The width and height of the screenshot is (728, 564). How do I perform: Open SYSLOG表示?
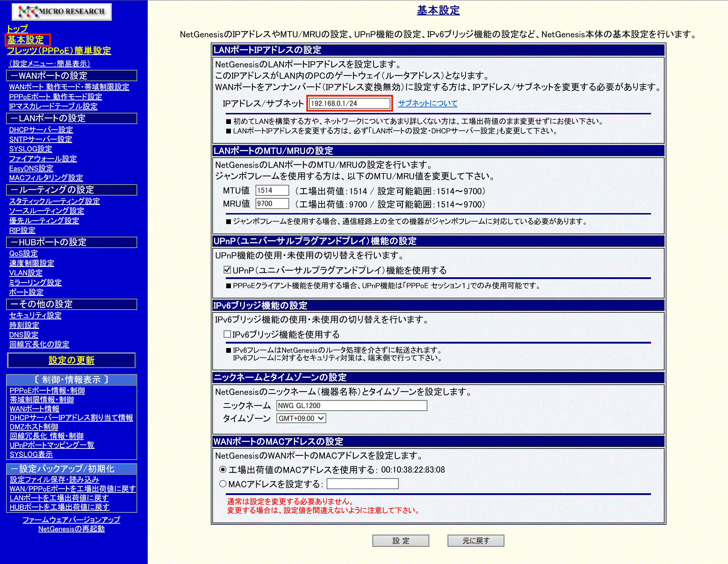pyautogui.click(x=31, y=454)
